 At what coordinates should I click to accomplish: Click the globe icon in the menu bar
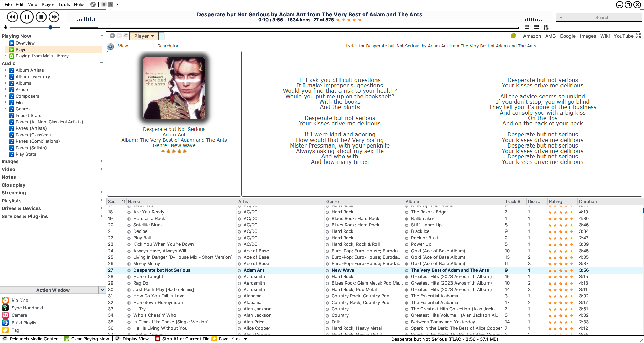[x=93, y=4]
